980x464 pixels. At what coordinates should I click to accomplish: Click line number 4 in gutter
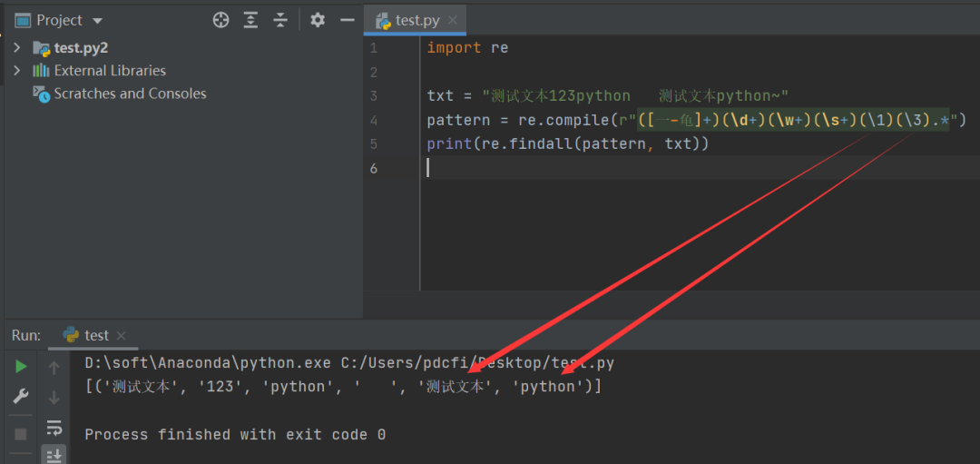pos(373,120)
